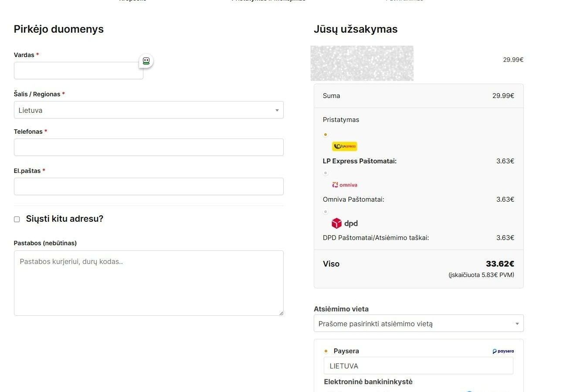Click the El.paštas email field
This screenshot has height=392, width=570.
point(148,186)
